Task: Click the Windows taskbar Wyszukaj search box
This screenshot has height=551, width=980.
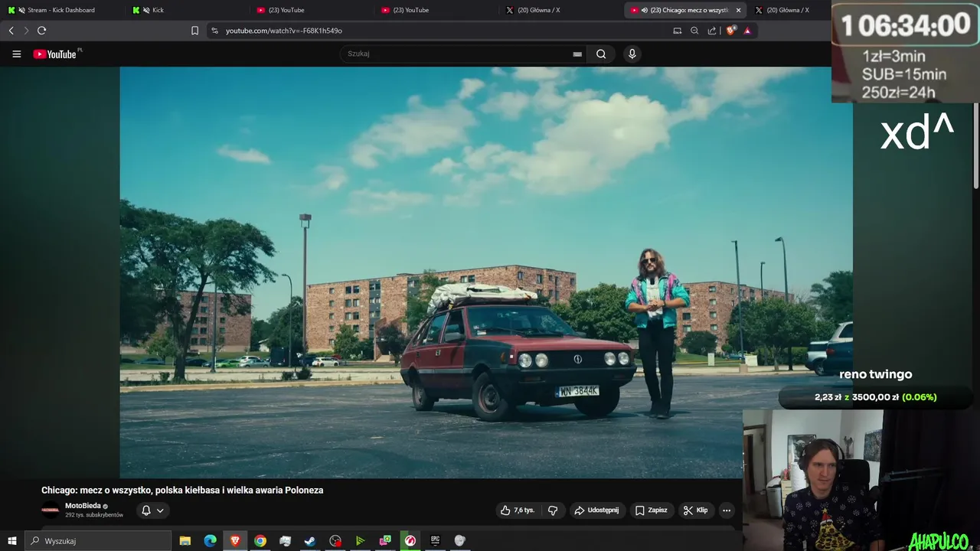Action: tap(98, 541)
